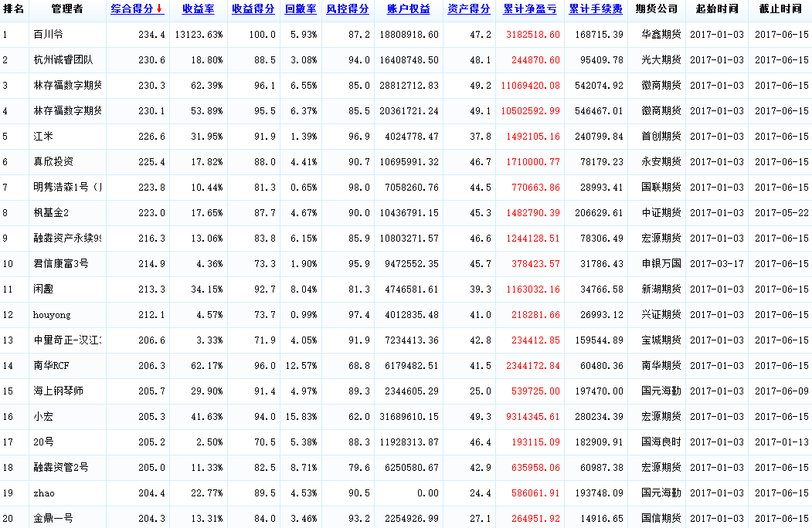
Task: Sort by 风控得分 column header
Action: (x=348, y=8)
